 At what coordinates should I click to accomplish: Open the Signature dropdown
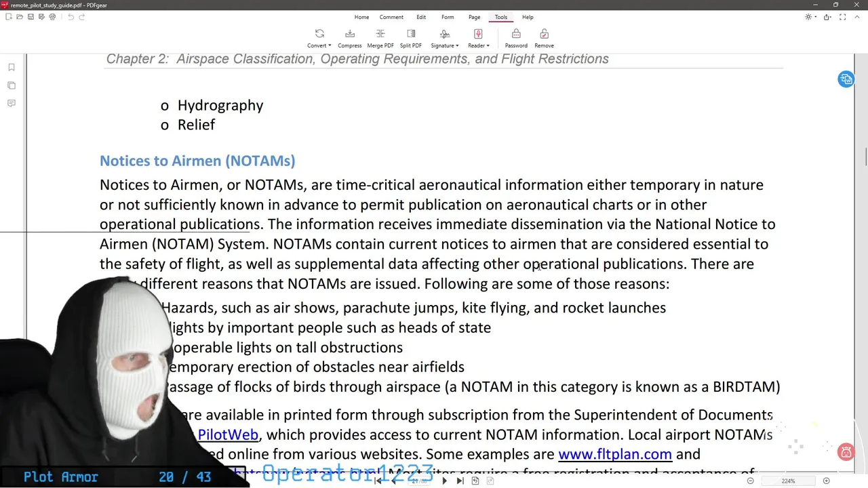click(444, 39)
